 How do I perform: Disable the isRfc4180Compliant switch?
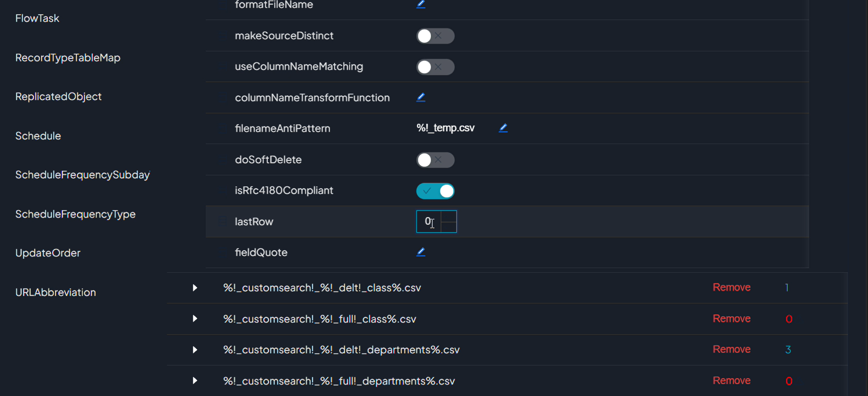pos(435,191)
